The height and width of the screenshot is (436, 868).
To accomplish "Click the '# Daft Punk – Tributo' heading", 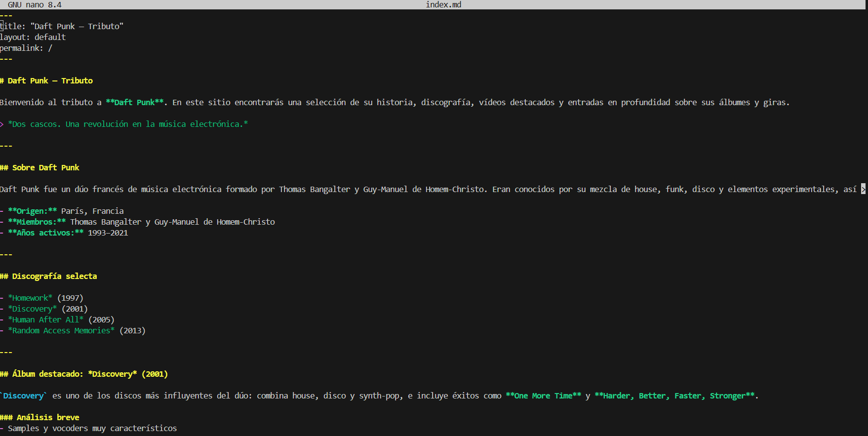I will (47, 80).
